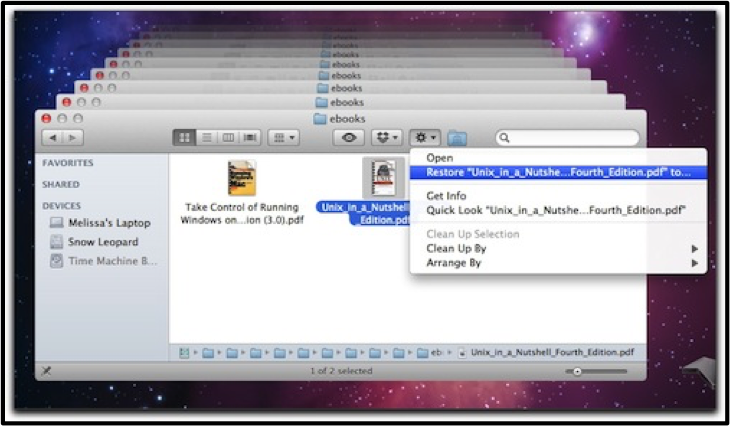The width and height of the screenshot is (730, 426).
Task: Click the Quick Look eye button
Action: [x=349, y=138]
